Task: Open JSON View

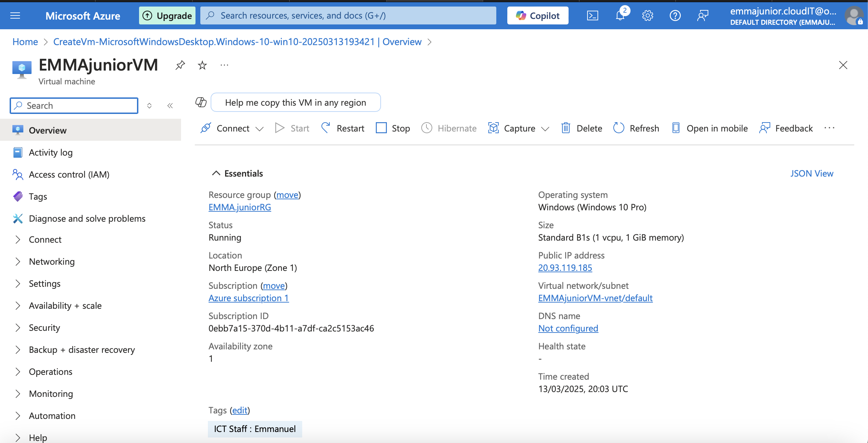Action: [x=812, y=173]
